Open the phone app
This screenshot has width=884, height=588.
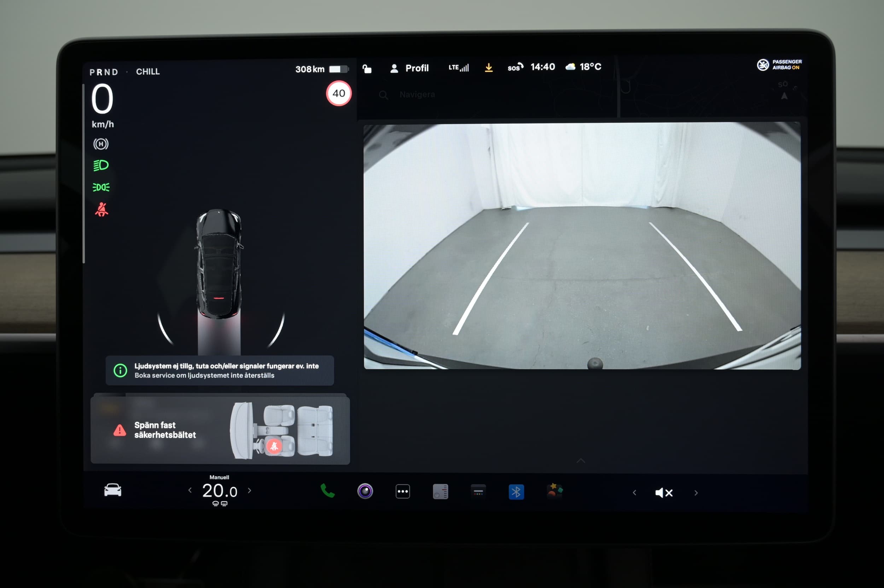[327, 490]
